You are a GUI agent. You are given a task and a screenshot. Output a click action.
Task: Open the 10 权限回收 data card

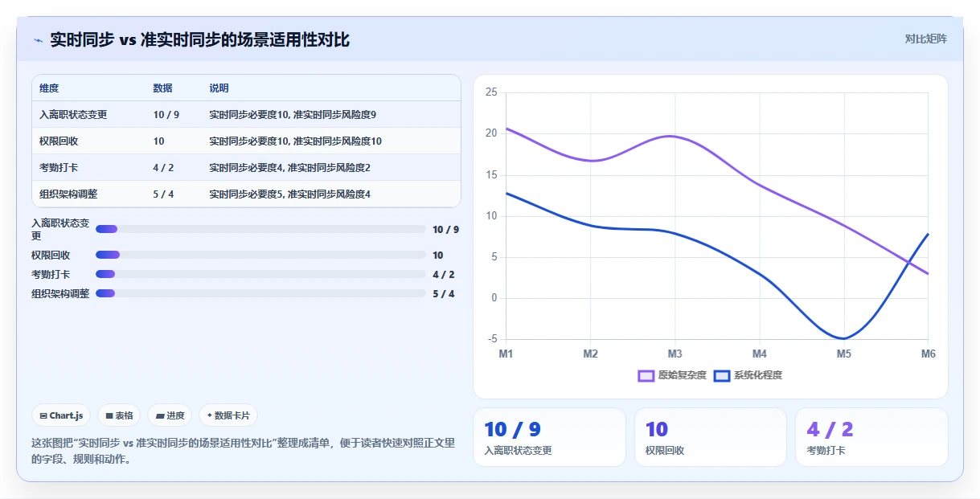711,437
